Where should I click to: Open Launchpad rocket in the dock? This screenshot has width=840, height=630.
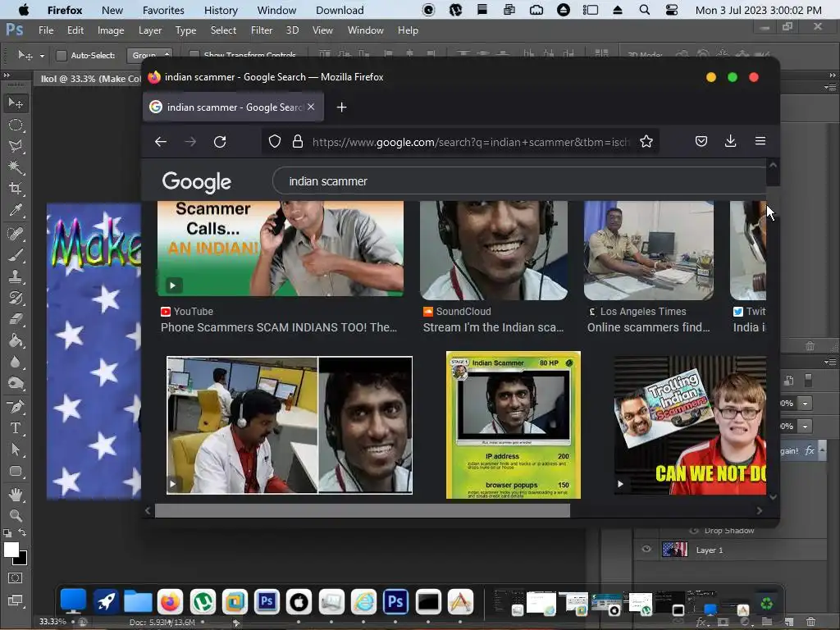point(106,602)
